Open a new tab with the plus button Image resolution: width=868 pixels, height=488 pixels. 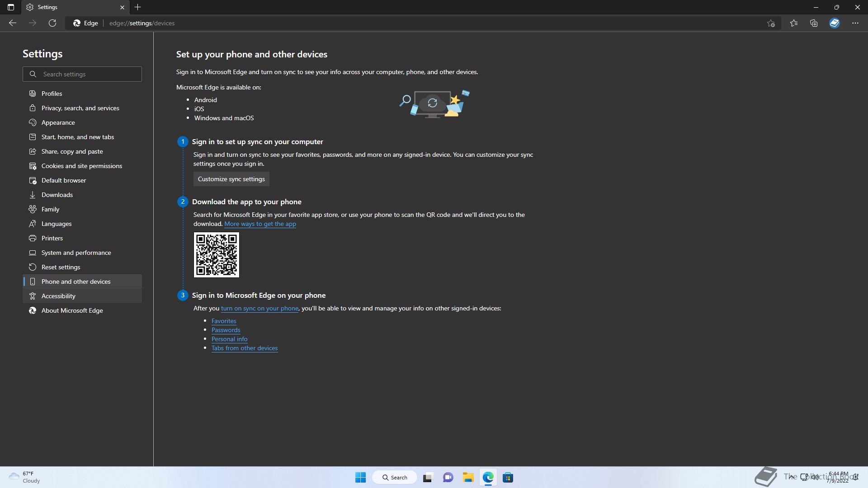pyautogui.click(x=138, y=7)
